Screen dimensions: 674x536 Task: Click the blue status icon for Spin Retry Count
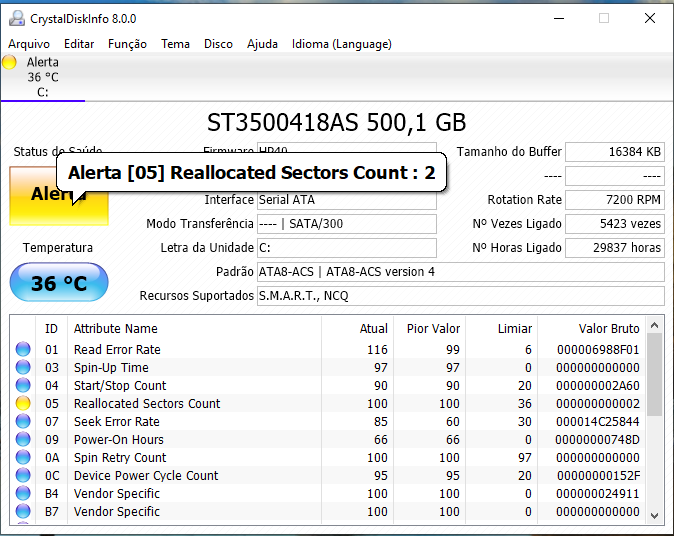click(23, 457)
